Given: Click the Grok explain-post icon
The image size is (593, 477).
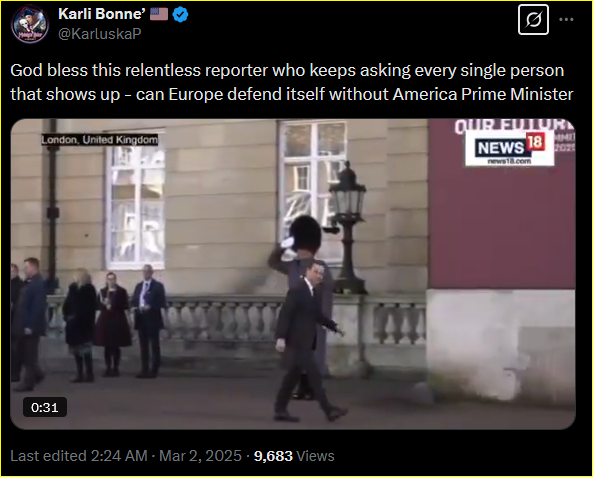Looking at the screenshot, I should pyautogui.click(x=533, y=19).
